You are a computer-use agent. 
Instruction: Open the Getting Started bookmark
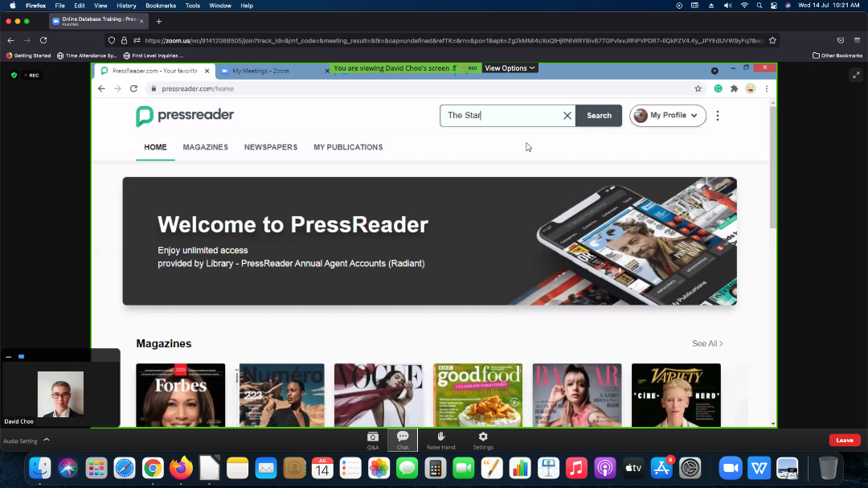(x=28, y=55)
